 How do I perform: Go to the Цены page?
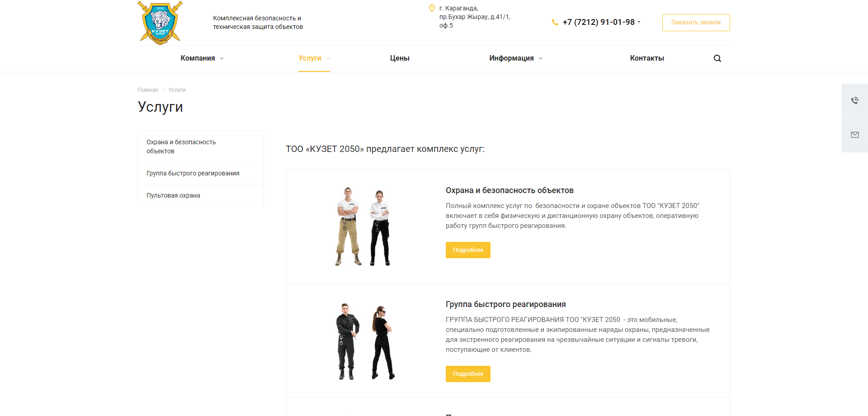400,58
